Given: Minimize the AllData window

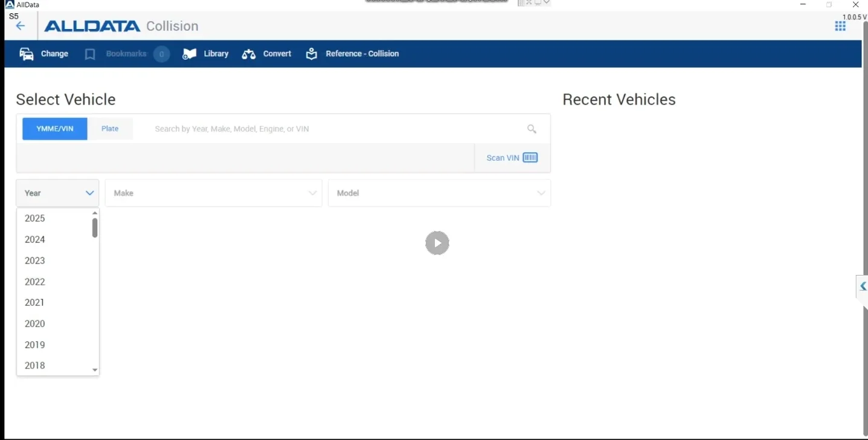Looking at the screenshot, I should (803, 4).
